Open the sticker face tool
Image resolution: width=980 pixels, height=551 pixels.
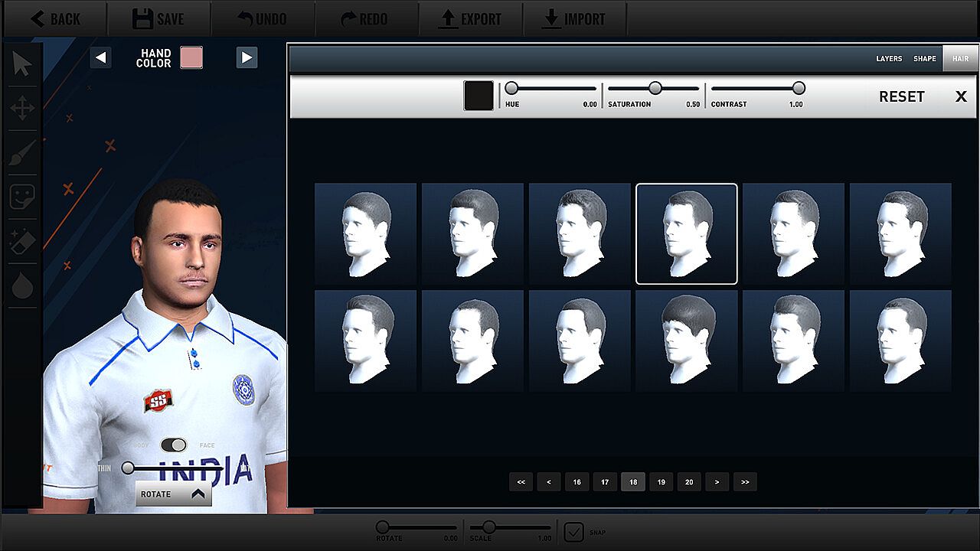[x=22, y=197]
